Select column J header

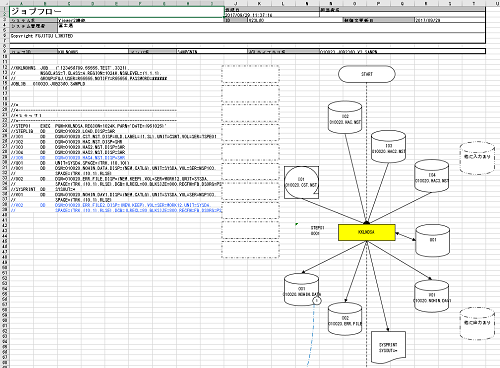tap(236, 3)
